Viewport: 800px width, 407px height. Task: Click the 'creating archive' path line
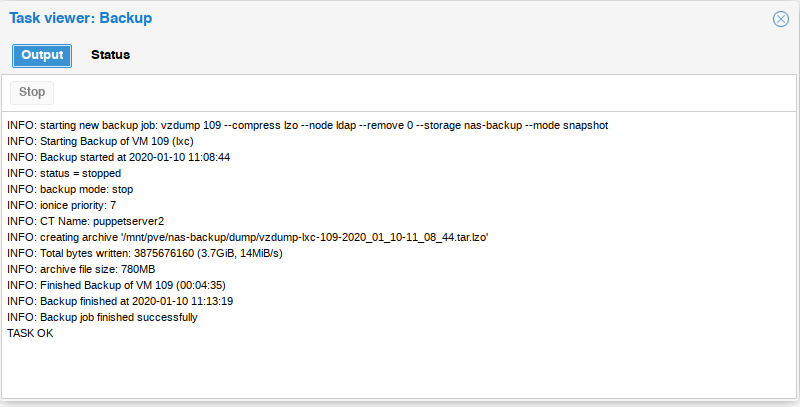point(247,237)
